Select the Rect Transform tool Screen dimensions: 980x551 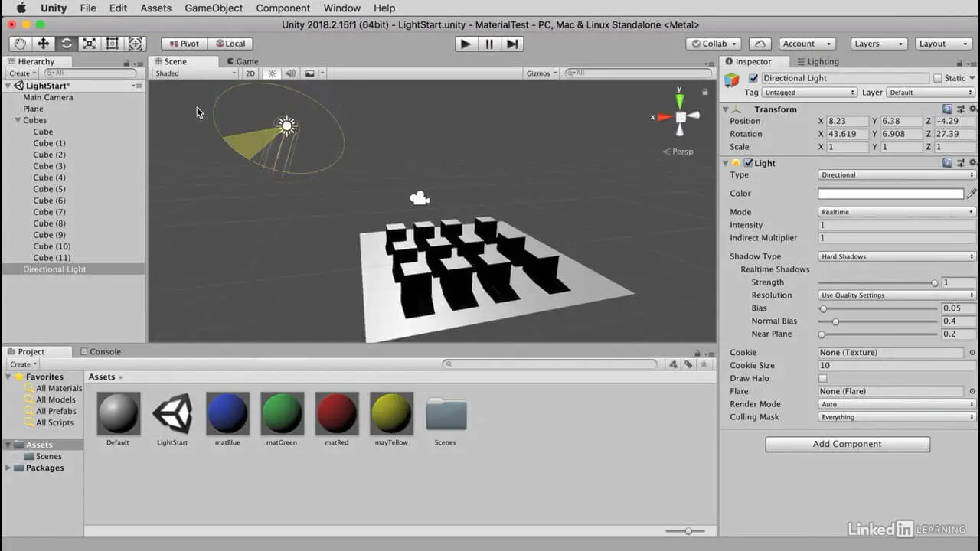tap(113, 44)
